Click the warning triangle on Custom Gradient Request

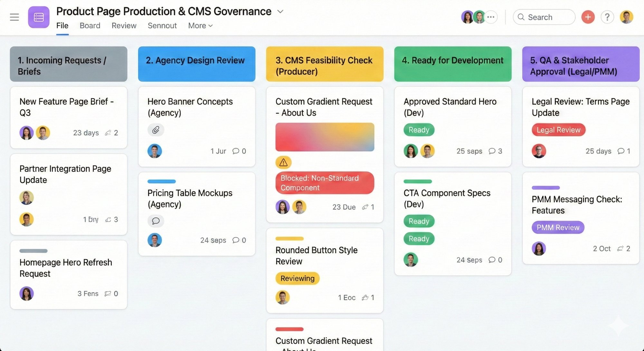[x=283, y=162]
